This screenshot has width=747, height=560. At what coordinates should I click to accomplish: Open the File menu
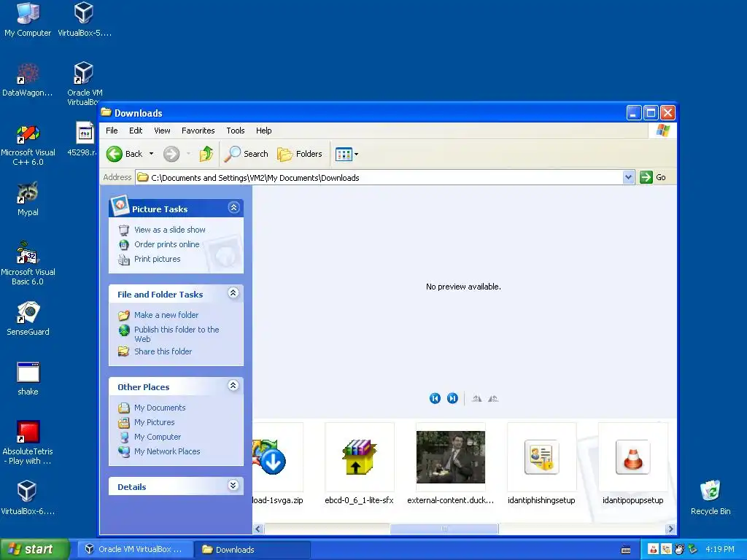[112, 131]
